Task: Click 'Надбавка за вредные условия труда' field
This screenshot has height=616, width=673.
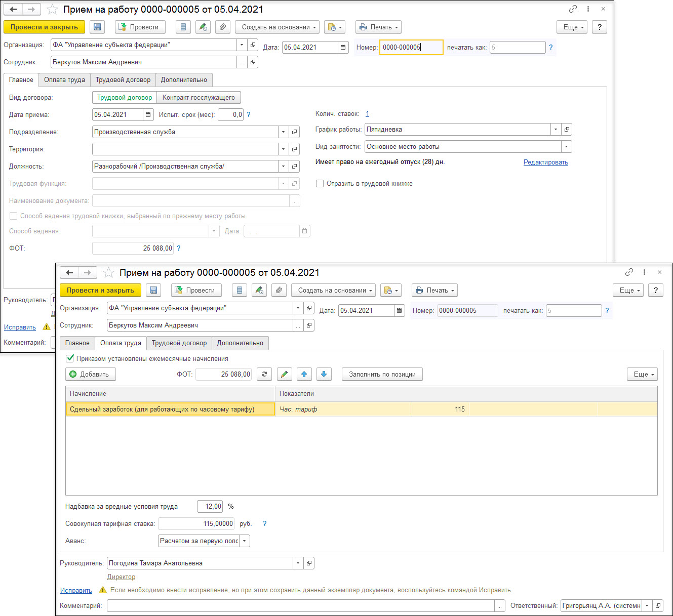Action: point(210,506)
